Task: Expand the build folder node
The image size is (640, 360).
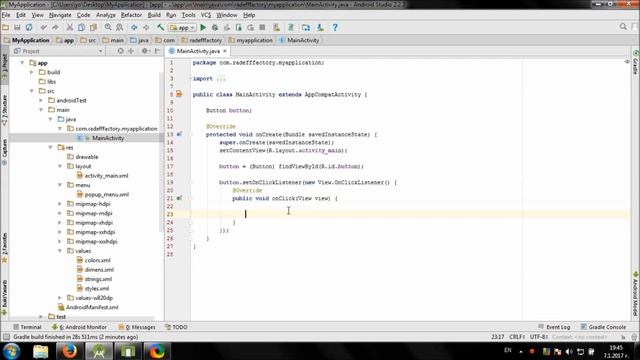Action: [x=32, y=72]
